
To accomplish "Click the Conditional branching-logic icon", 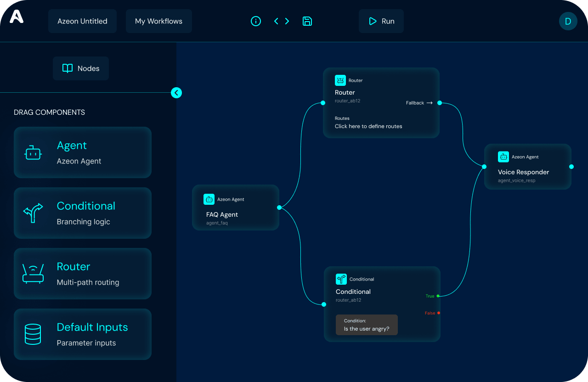I will tap(33, 213).
